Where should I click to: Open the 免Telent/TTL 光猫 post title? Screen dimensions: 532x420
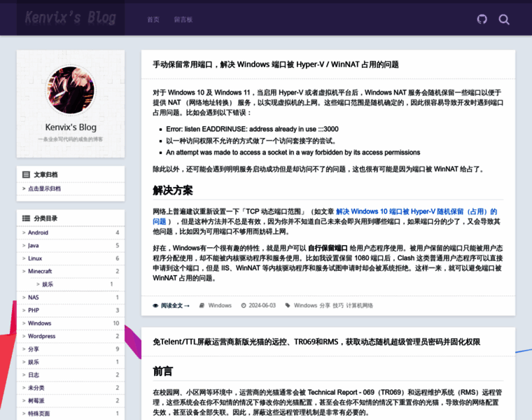click(316, 342)
